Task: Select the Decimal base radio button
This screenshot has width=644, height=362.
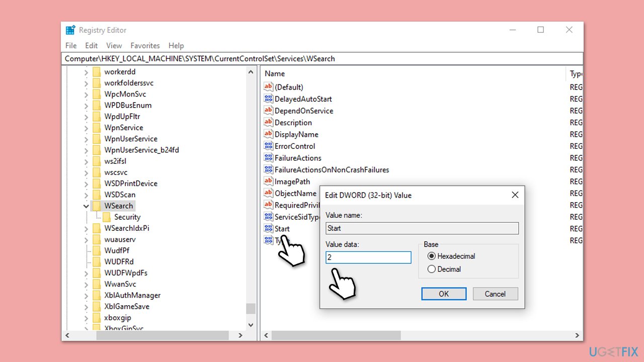Action: point(431,269)
